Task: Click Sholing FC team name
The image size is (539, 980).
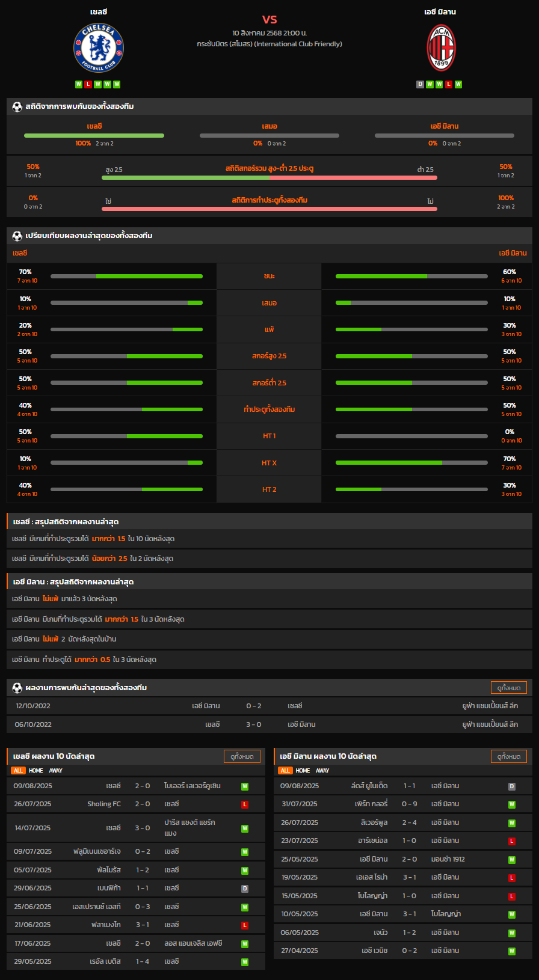Action: [x=104, y=804]
